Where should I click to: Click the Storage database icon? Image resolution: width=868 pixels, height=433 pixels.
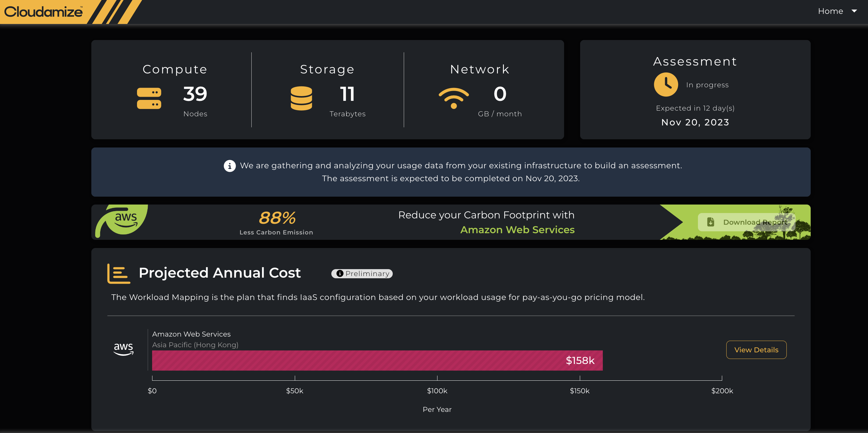(x=301, y=98)
